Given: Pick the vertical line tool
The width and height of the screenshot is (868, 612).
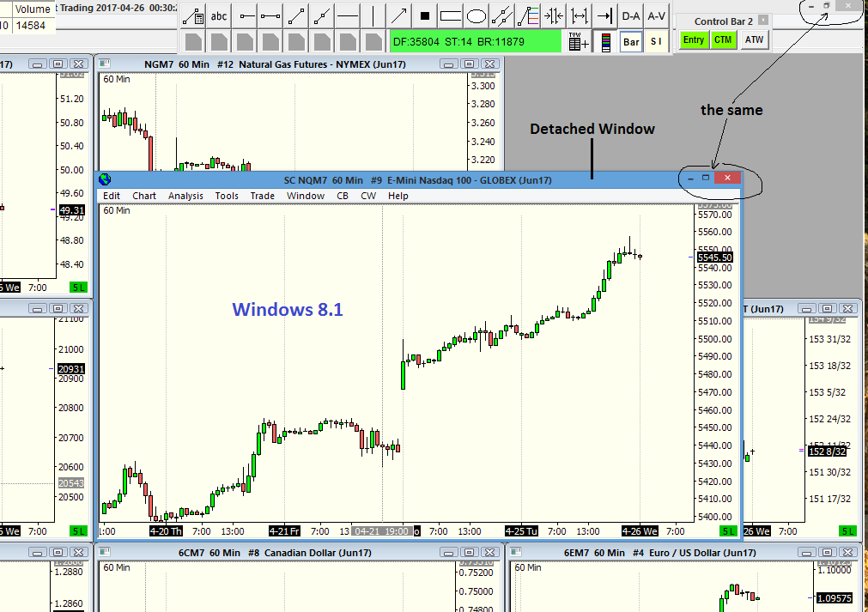Looking at the screenshot, I should tap(373, 16).
